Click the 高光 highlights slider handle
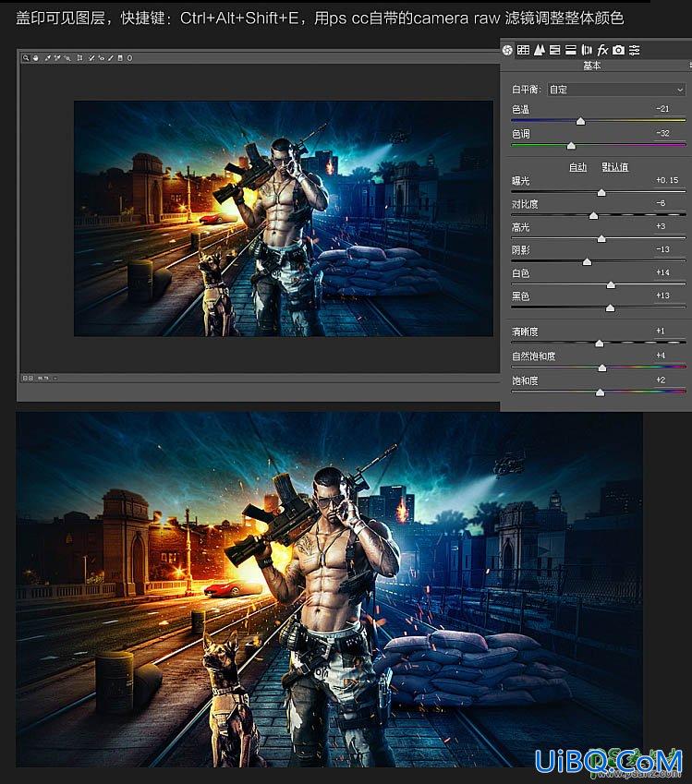Viewport: 692px width, 784px height. pos(601,239)
